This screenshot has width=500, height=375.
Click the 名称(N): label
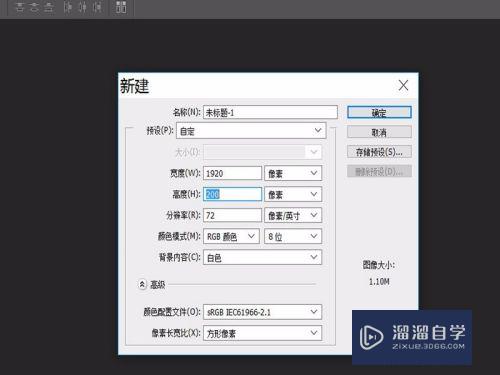(187, 112)
